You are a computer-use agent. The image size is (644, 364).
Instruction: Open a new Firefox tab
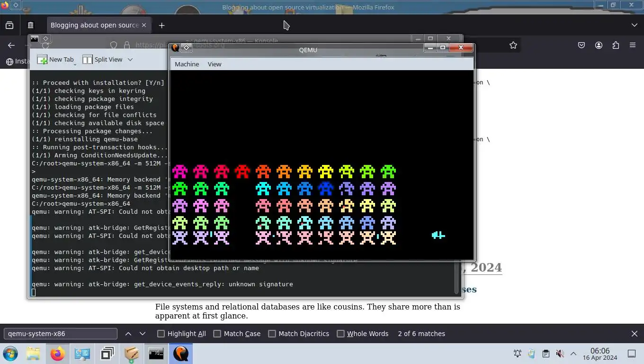pos(161,25)
